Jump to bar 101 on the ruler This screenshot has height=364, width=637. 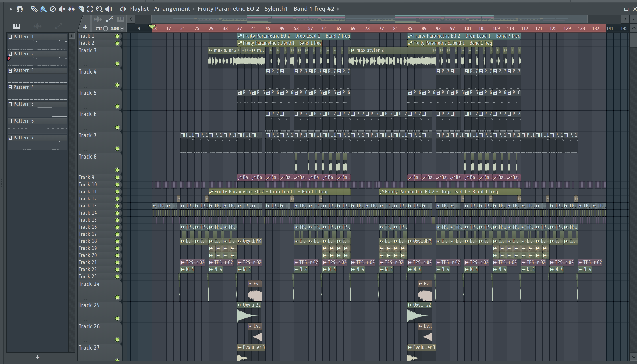468,29
